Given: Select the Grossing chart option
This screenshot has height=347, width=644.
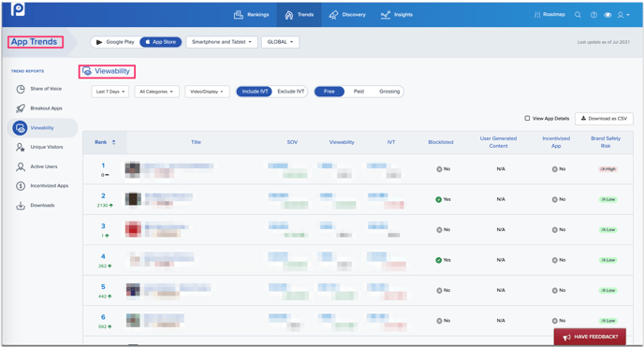Looking at the screenshot, I should [389, 92].
